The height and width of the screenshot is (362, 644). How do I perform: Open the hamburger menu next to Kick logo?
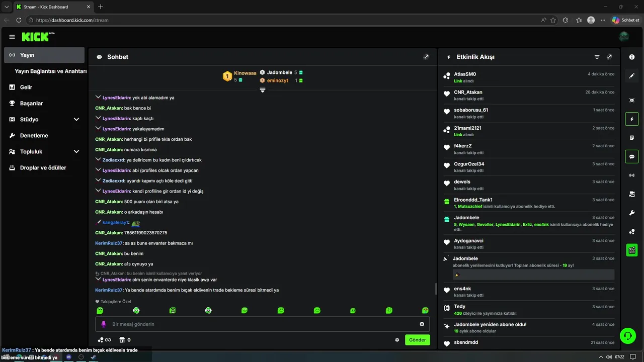coord(12,37)
